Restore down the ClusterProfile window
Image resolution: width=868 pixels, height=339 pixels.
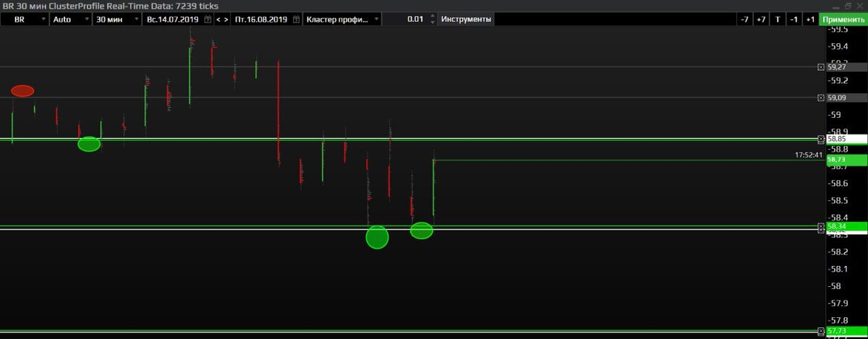pos(848,5)
